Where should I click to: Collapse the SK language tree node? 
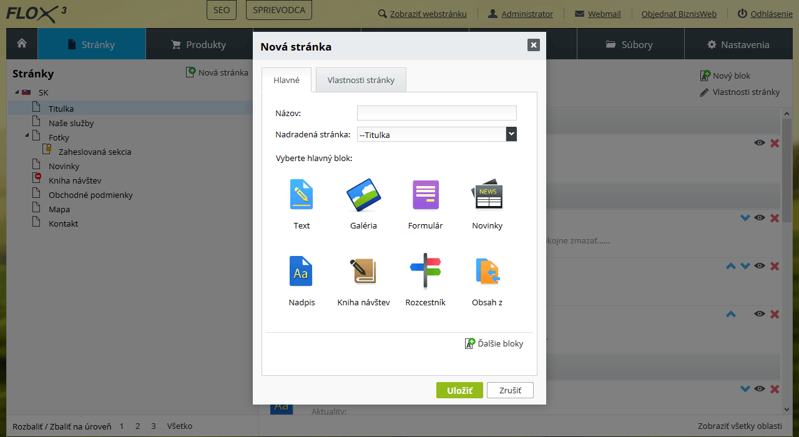tap(17, 93)
